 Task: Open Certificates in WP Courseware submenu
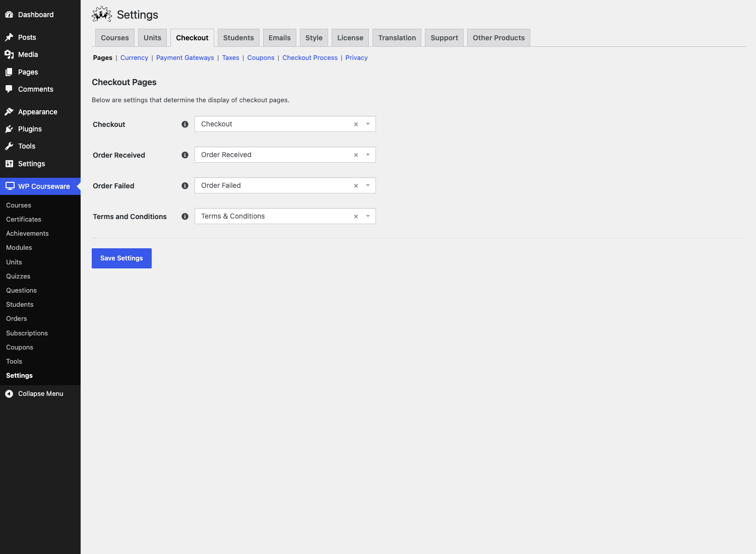click(24, 220)
